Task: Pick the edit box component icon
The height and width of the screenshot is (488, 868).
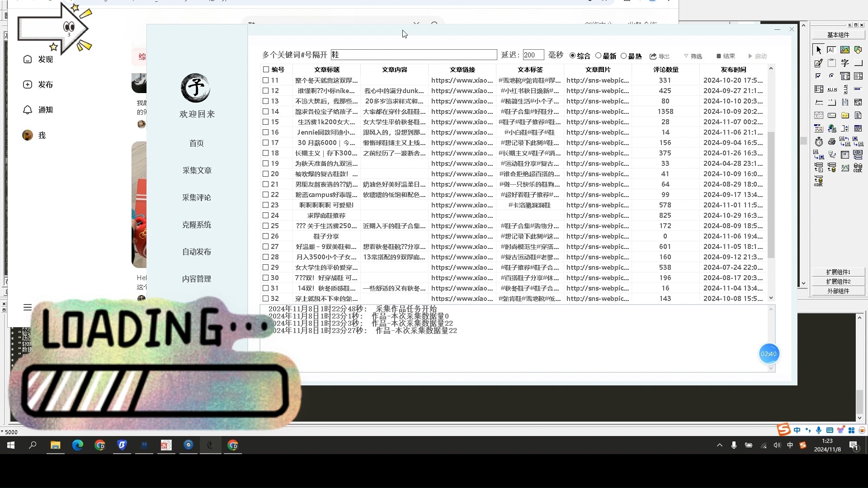Action: 832,50
